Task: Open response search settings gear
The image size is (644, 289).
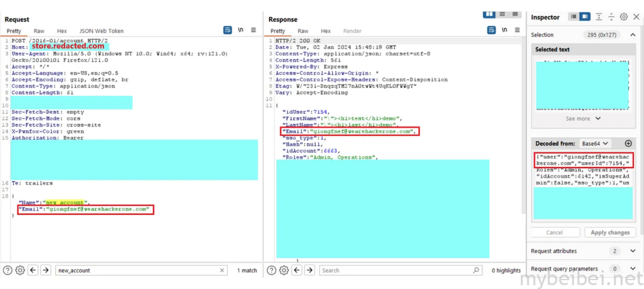Action: (284, 270)
